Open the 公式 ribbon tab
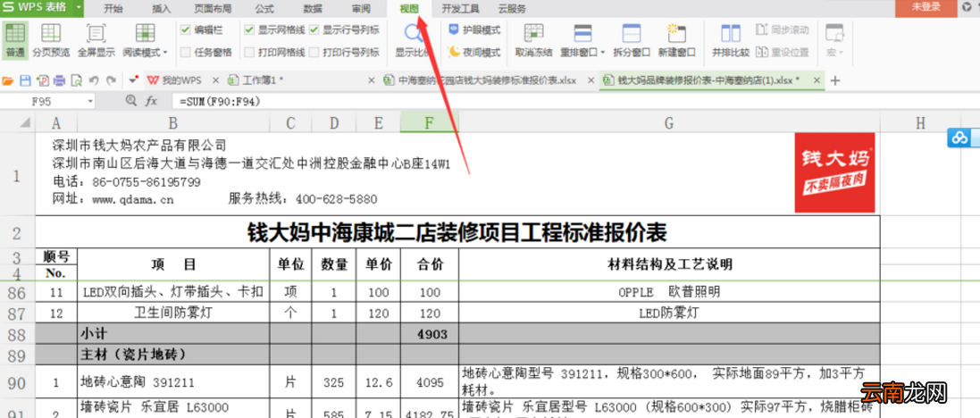The width and height of the screenshot is (980, 418). point(264,9)
